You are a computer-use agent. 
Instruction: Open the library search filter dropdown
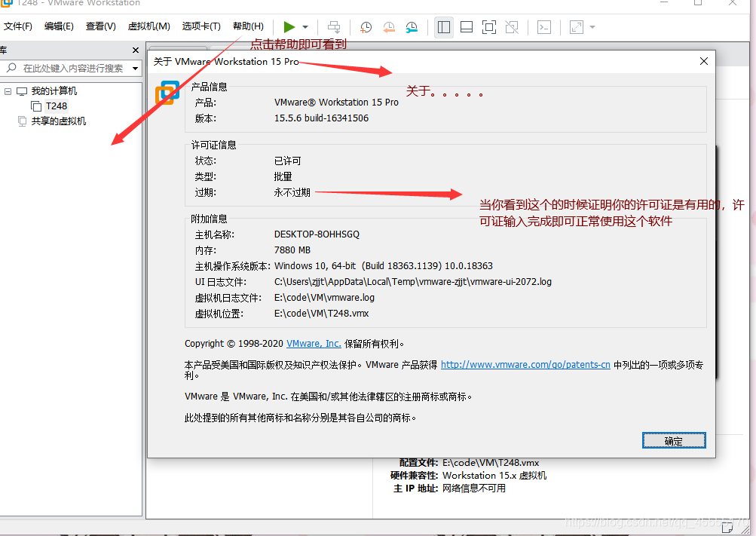pyautogui.click(x=136, y=69)
